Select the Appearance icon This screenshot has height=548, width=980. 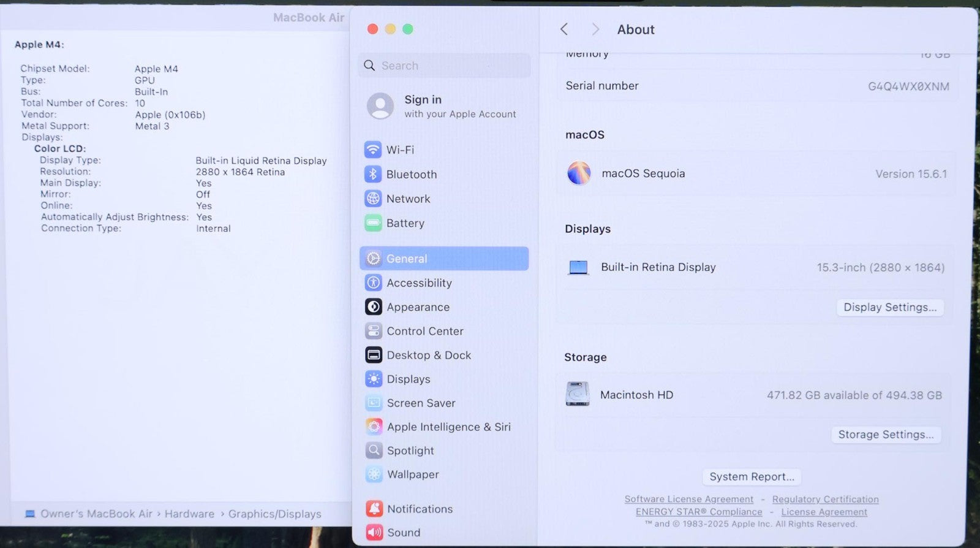373,306
